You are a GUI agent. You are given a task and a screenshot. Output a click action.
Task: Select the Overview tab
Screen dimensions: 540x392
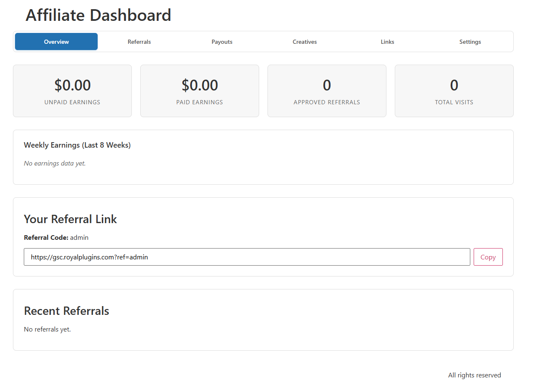[x=56, y=41]
